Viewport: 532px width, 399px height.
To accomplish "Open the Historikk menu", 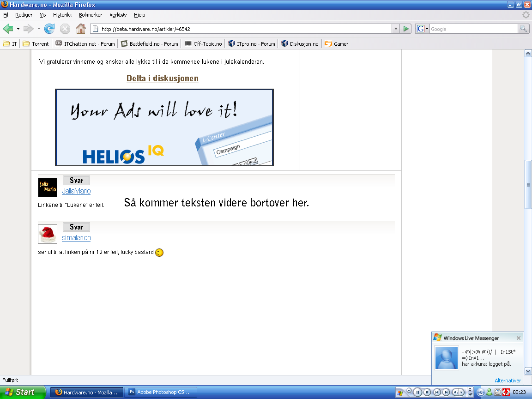I will pyautogui.click(x=62, y=15).
